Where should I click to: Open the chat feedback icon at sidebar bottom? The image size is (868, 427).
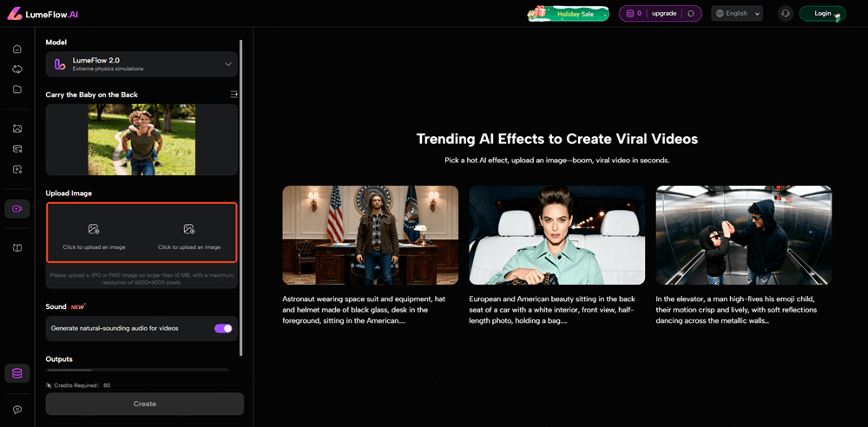coord(17,410)
